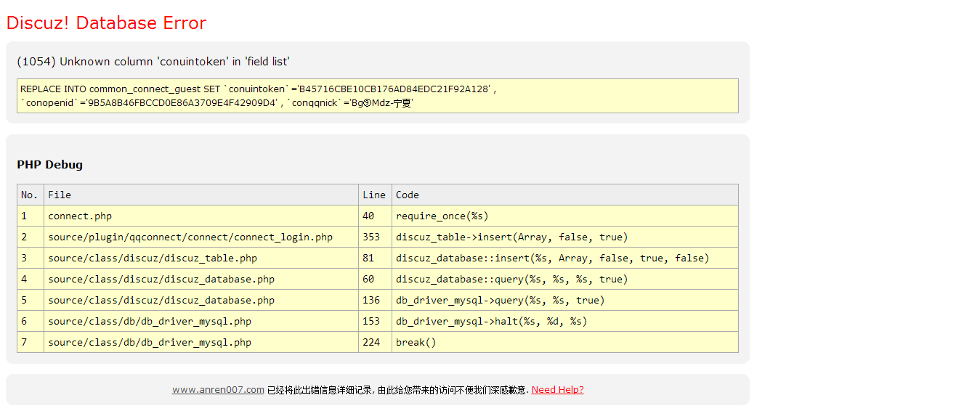Select the "No." column header
980x411 pixels.
coord(30,195)
